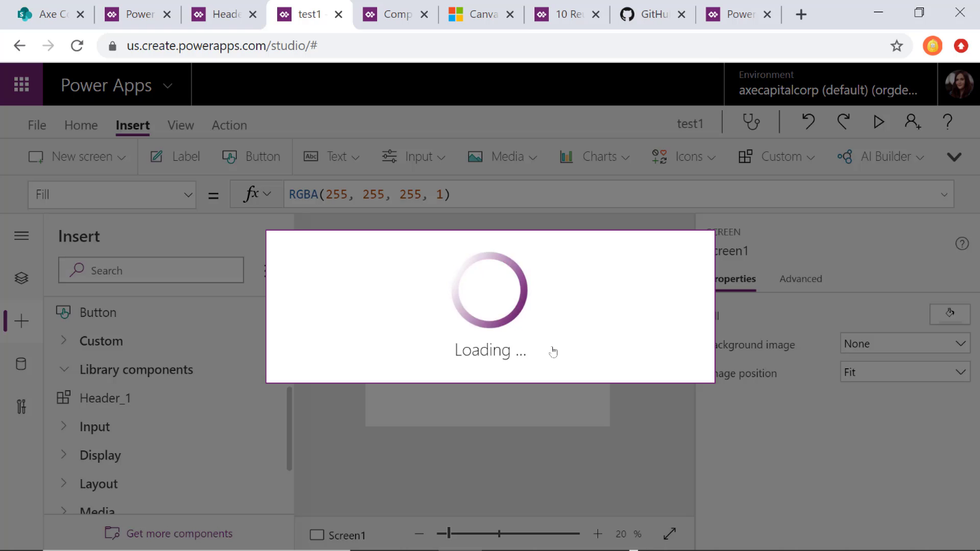The width and height of the screenshot is (980, 551).
Task: Share the app with person icon
Action: (913, 122)
